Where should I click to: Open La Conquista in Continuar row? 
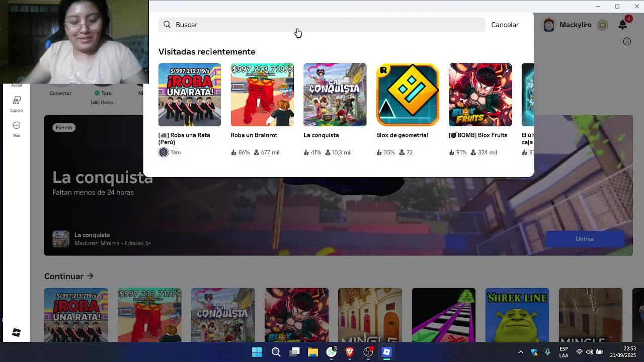point(223,315)
